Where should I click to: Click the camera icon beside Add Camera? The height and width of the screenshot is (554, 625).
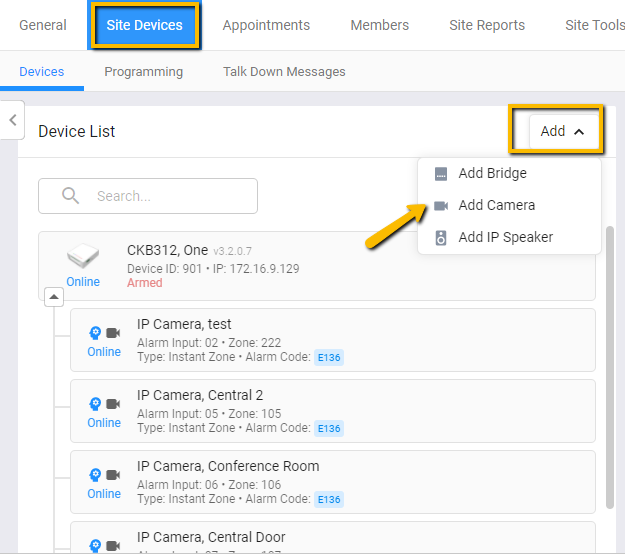click(x=441, y=206)
